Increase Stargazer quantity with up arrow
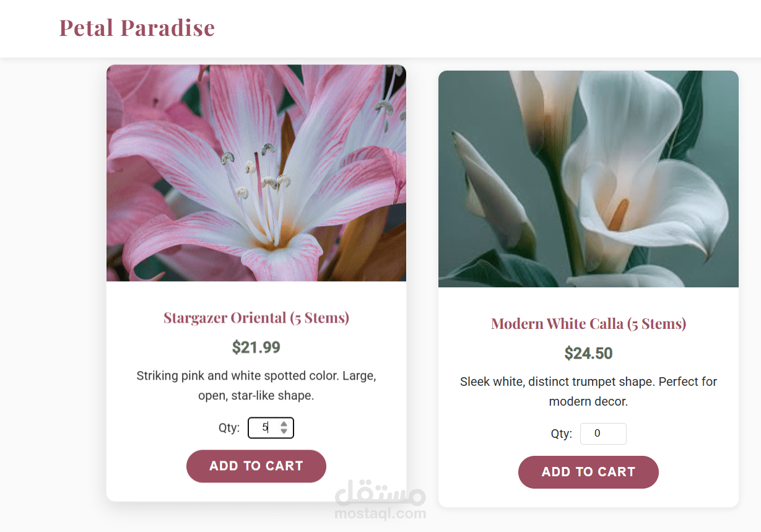 tap(284, 424)
